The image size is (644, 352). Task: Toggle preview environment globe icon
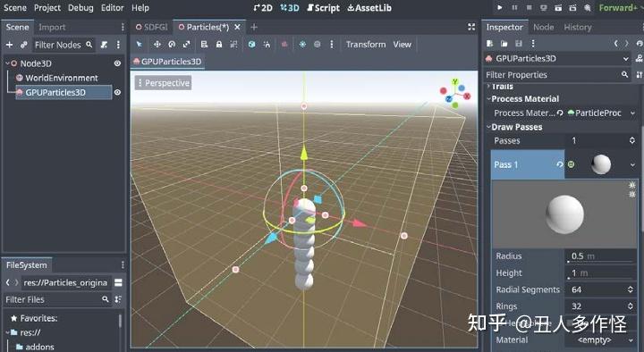click(x=317, y=45)
